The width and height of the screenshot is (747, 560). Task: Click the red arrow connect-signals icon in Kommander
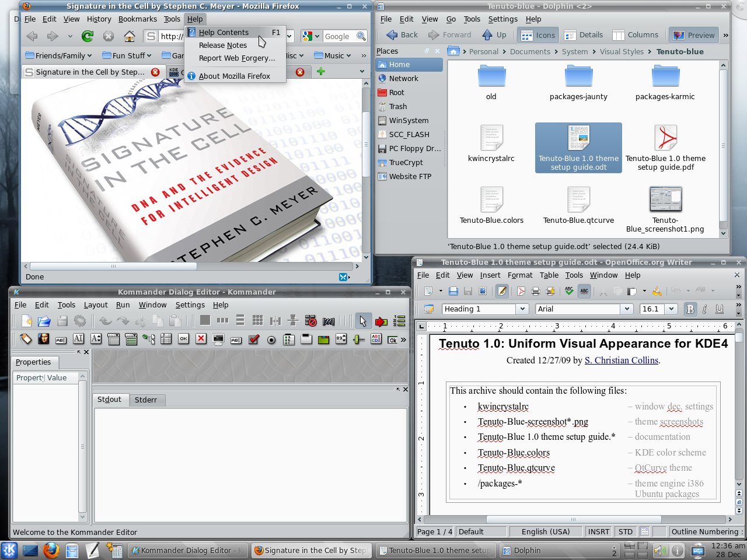(381, 321)
